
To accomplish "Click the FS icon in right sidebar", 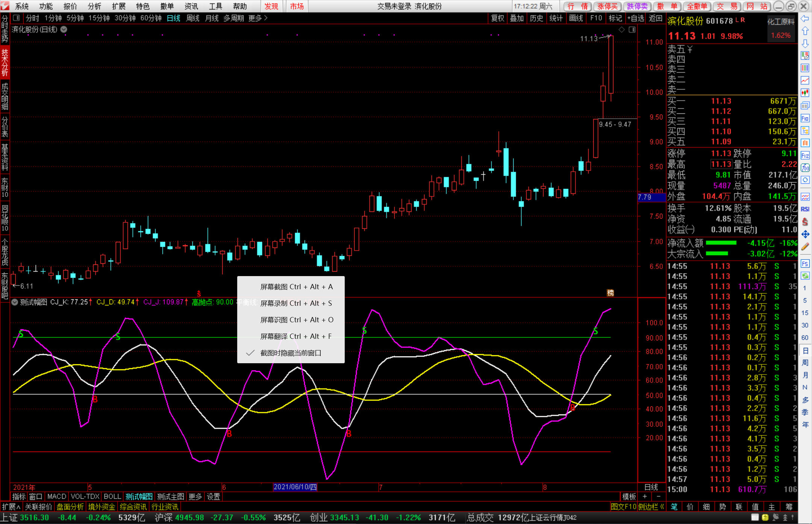I will (805, 264).
